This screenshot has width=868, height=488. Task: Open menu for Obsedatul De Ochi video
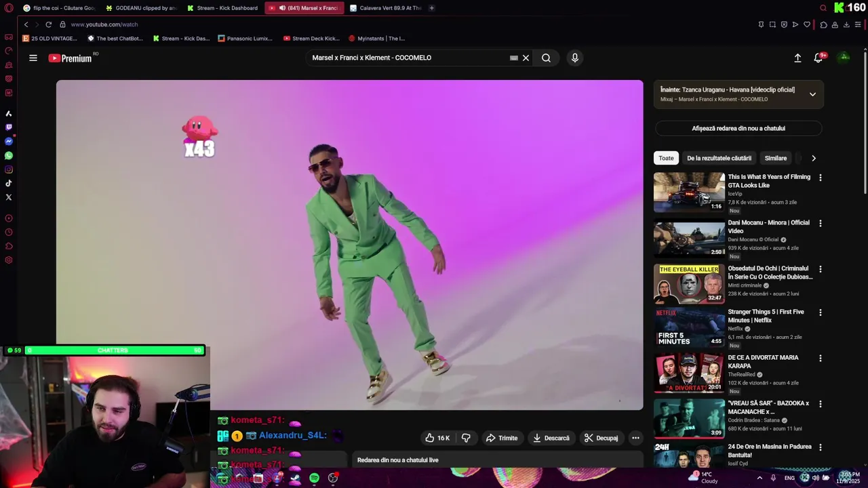tap(821, 268)
